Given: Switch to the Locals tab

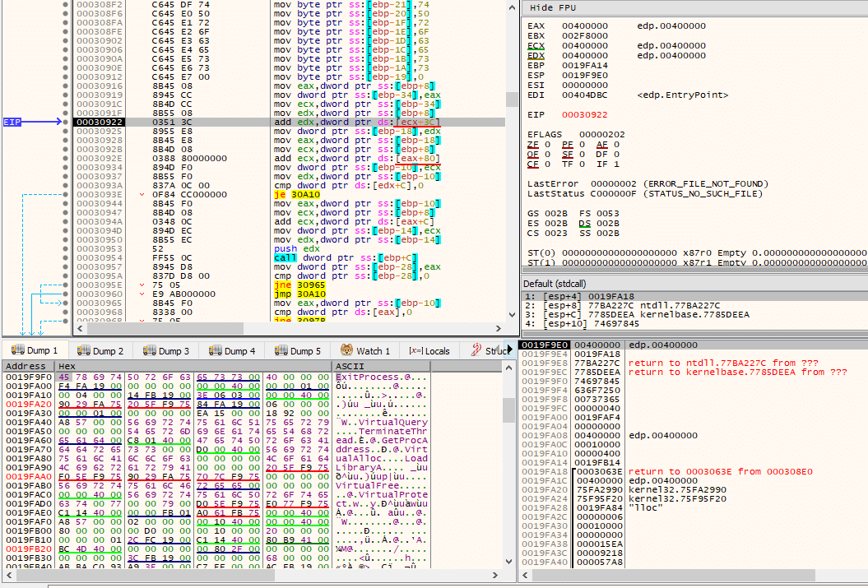Looking at the screenshot, I should click(x=429, y=350).
